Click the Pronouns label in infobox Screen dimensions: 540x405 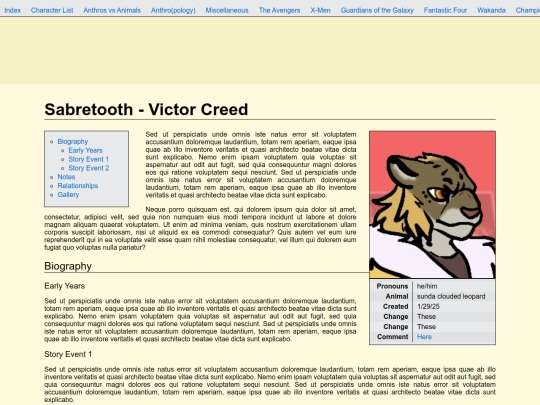tap(392, 286)
